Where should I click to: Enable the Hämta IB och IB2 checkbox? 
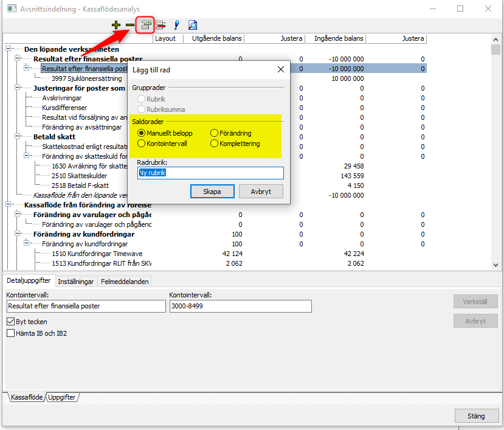10,333
